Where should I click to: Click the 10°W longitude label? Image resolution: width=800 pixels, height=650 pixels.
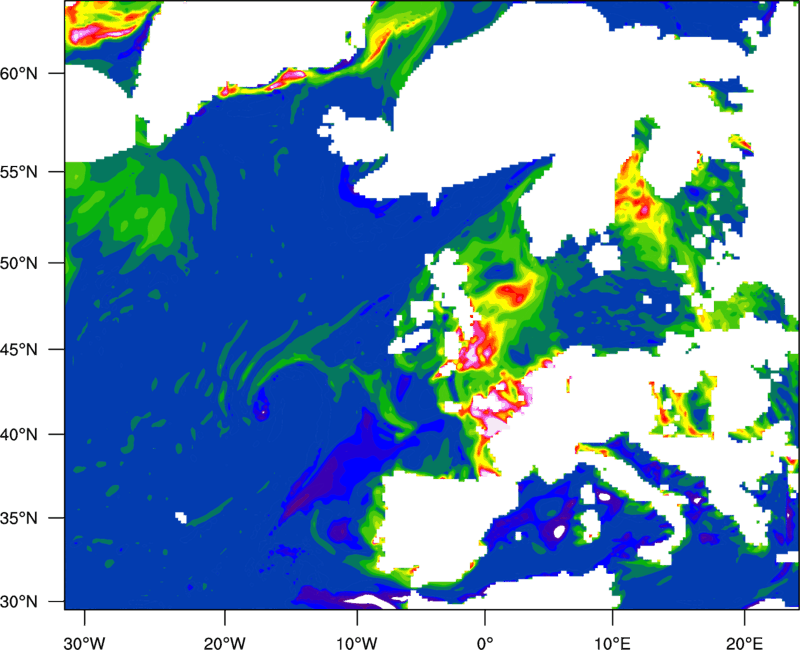pos(357,643)
